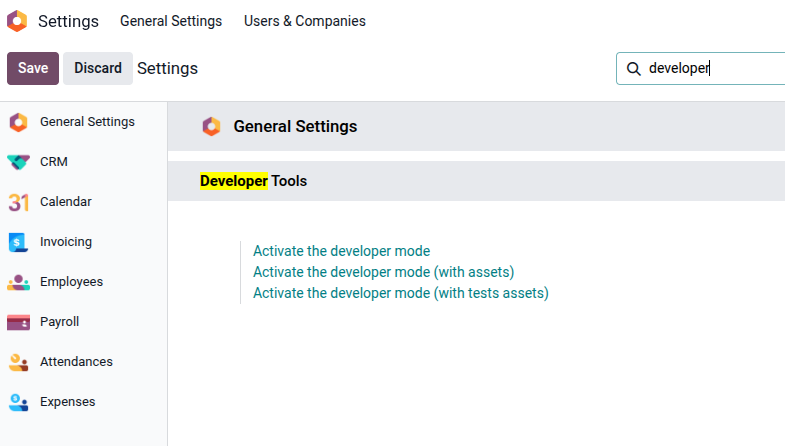Click the Settings app name in navbar
The width and height of the screenshot is (785, 446).
pos(68,21)
